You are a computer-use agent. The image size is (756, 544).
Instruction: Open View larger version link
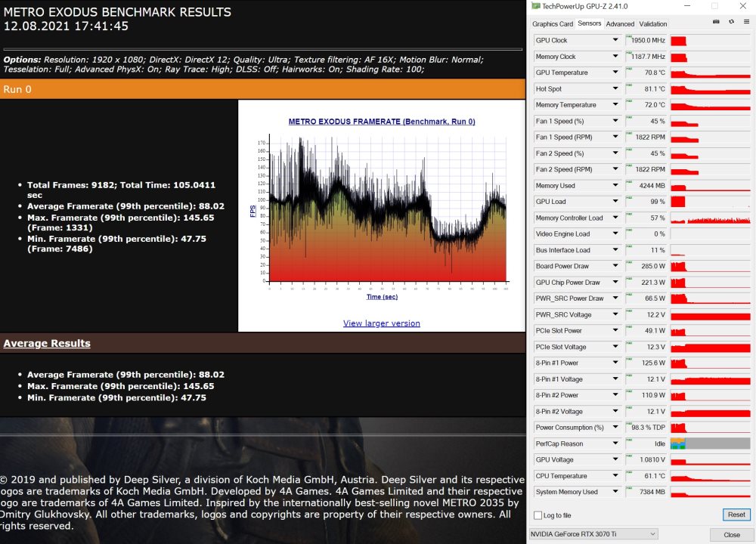381,323
